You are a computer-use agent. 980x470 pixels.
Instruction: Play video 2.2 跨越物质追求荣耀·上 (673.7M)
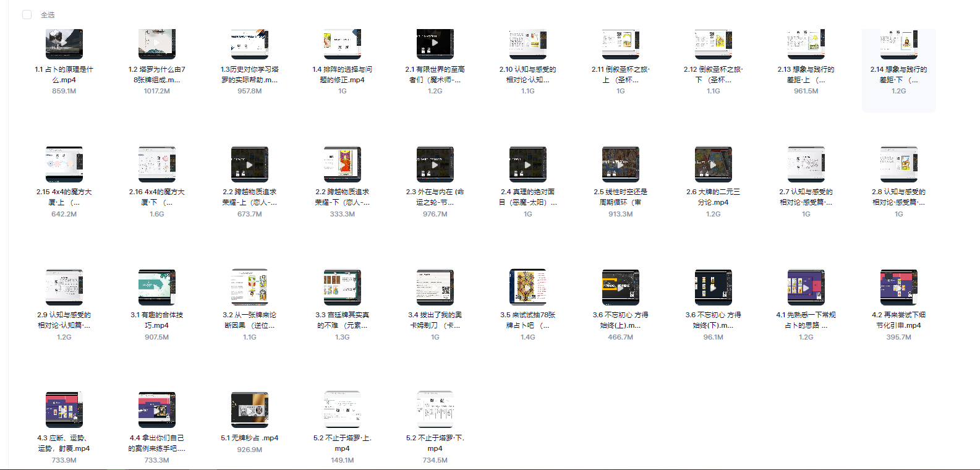(x=250, y=164)
